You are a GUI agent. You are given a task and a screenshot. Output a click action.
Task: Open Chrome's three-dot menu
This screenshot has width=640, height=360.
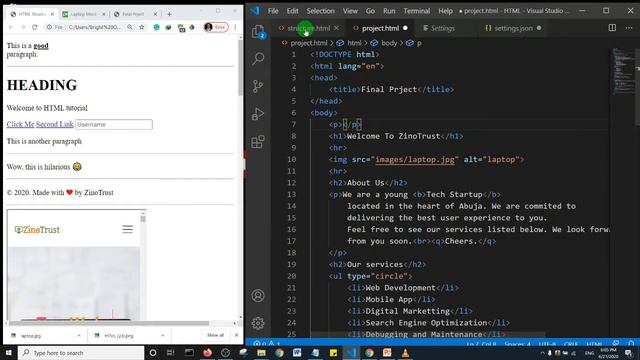pyautogui.click(x=235, y=27)
